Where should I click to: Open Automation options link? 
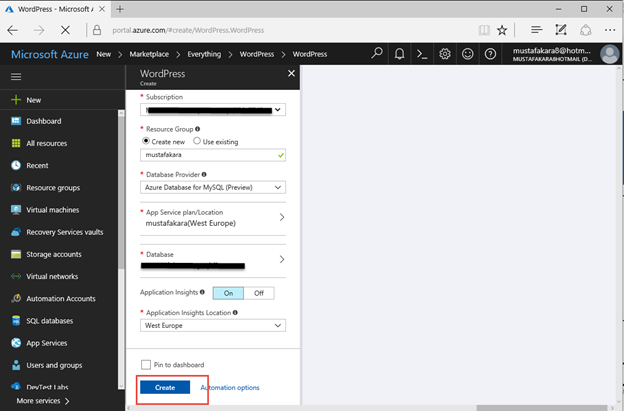230,388
